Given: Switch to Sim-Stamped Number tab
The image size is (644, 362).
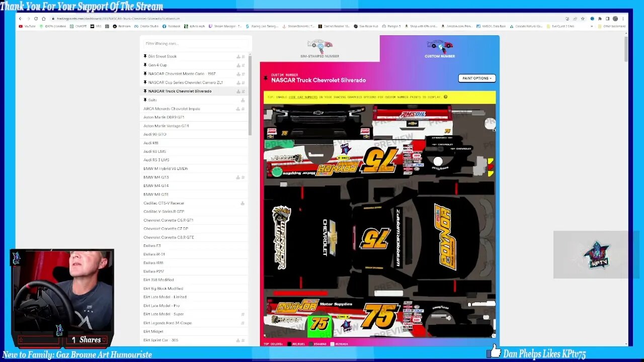Looking at the screenshot, I should coord(319,49).
